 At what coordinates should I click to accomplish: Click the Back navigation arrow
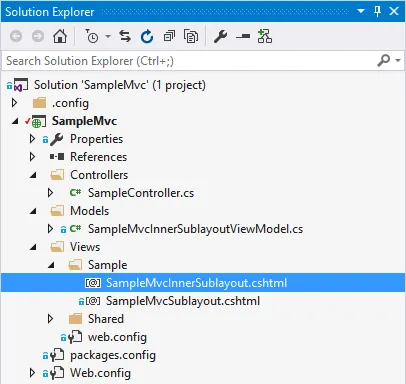tap(16, 36)
